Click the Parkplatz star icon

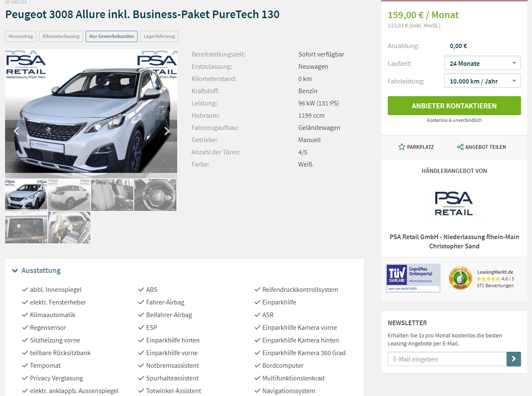click(402, 147)
